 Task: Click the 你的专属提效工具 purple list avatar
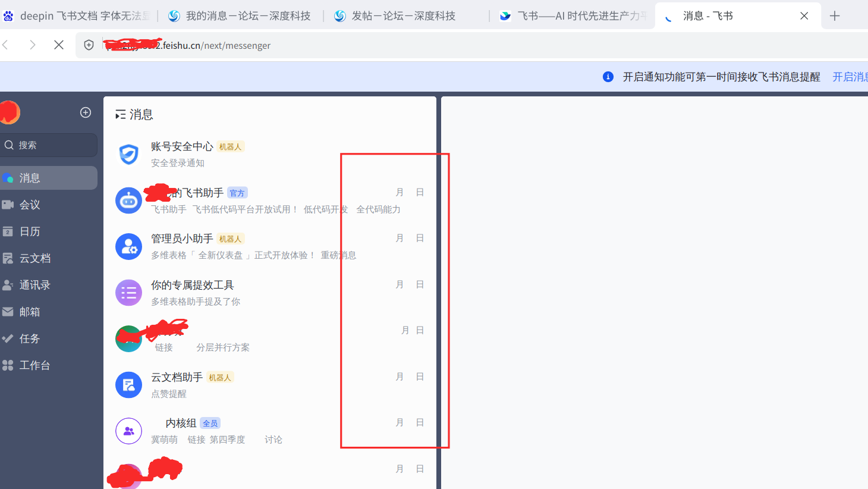(x=128, y=293)
